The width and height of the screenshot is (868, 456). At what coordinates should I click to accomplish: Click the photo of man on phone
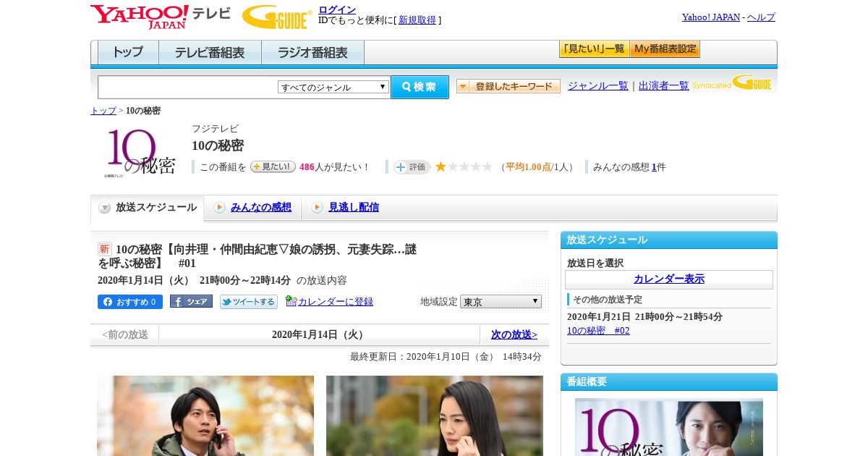pos(205,415)
